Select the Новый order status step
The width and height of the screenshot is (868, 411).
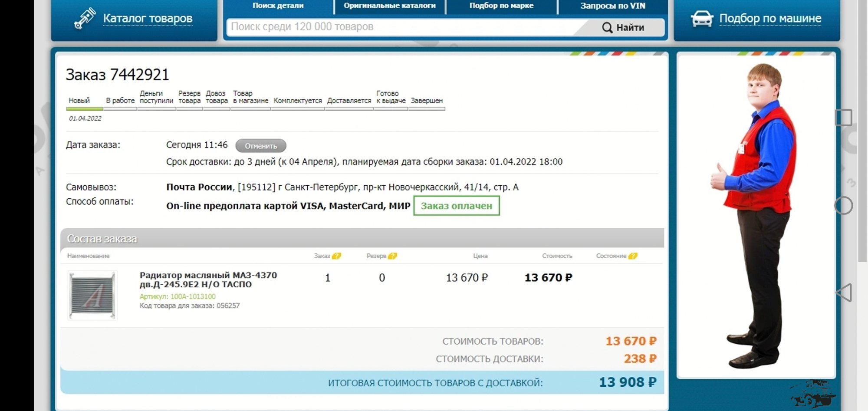pyautogui.click(x=79, y=101)
